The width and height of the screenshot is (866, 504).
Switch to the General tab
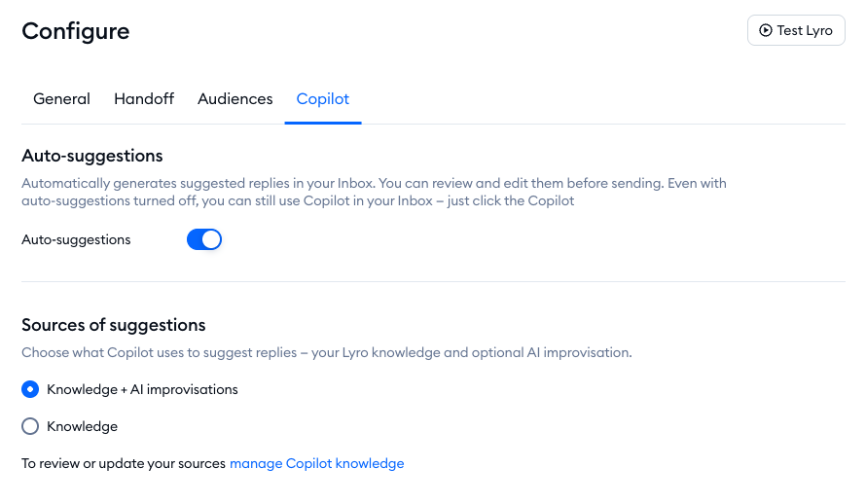tap(61, 99)
